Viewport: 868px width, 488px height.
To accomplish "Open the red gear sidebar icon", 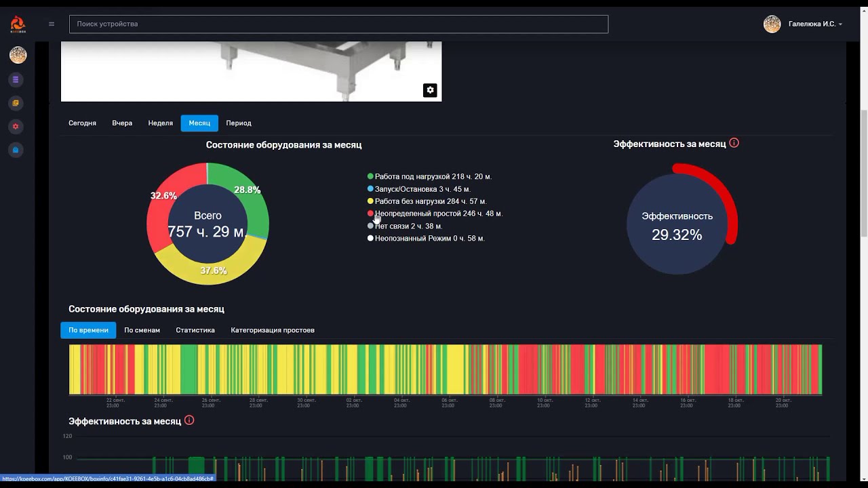I will click(x=16, y=127).
